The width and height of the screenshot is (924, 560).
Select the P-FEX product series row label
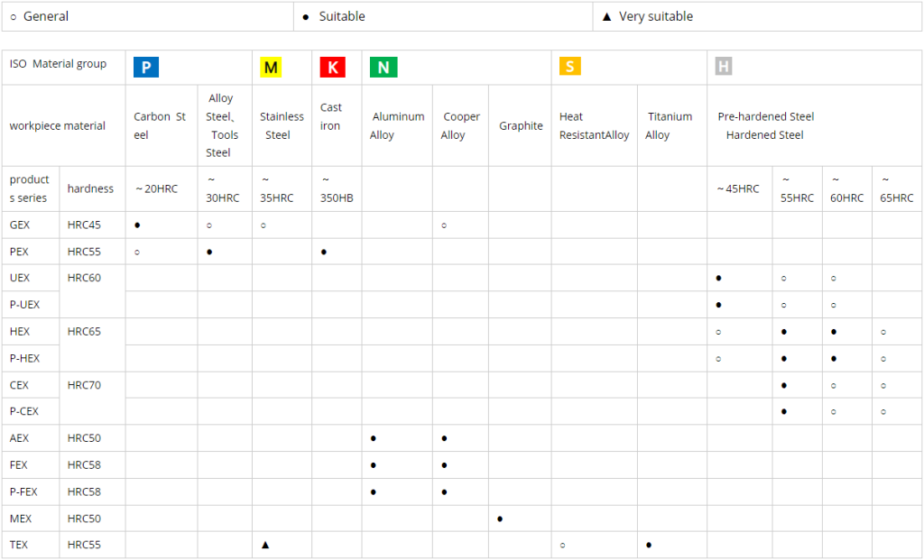tap(24, 491)
